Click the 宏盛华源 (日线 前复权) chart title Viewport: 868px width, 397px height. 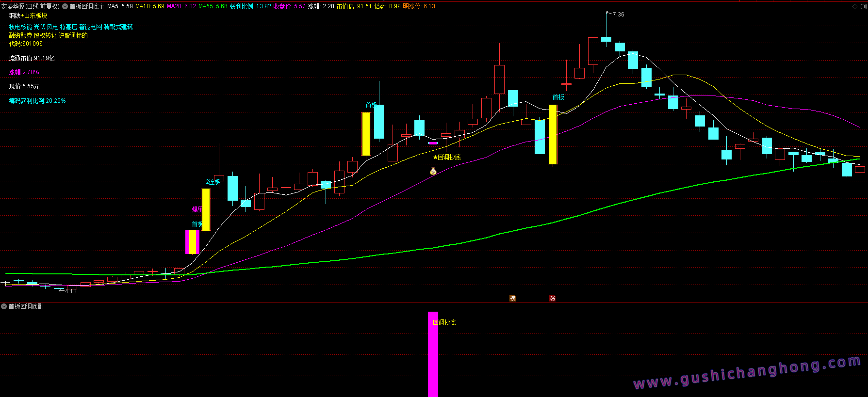tap(30, 6)
